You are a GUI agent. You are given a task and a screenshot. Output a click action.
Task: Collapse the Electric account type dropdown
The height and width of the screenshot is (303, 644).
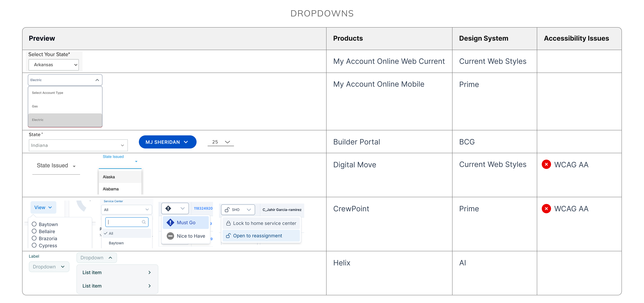(x=65, y=80)
